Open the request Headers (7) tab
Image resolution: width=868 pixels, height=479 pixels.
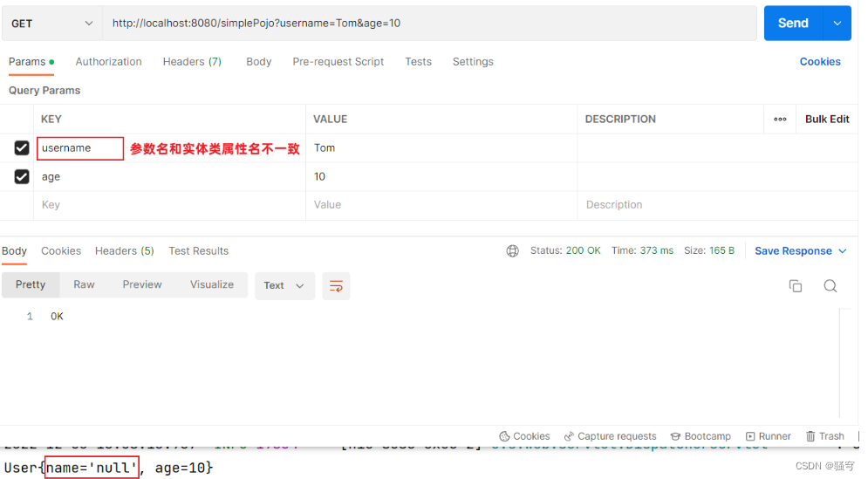[192, 62]
